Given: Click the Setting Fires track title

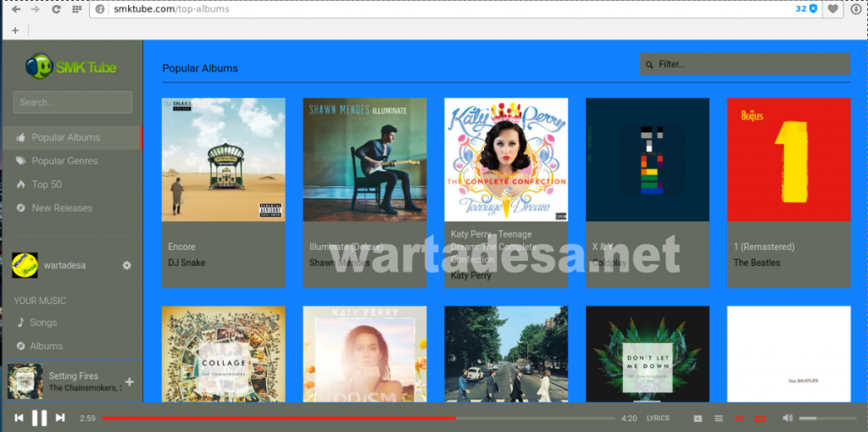Looking at the screenshot, I should 74,376.
